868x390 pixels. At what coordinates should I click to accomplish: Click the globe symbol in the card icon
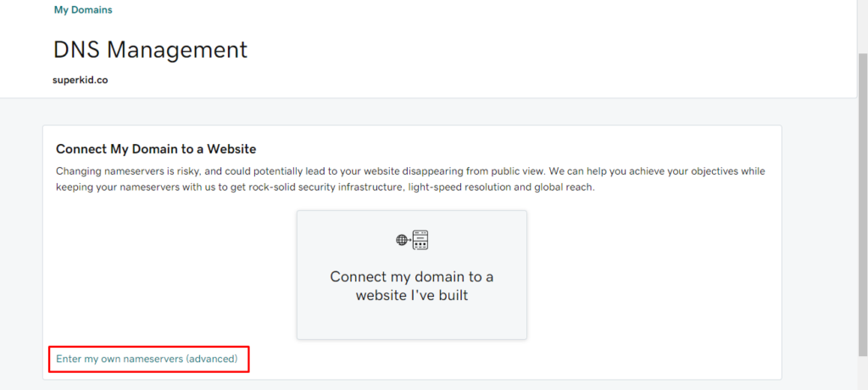401,240
